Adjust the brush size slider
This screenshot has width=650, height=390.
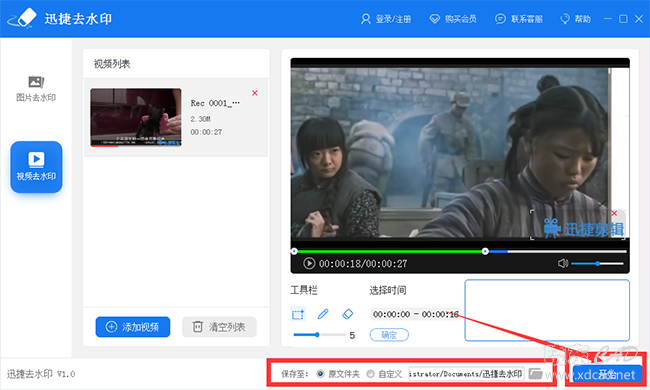319,334
